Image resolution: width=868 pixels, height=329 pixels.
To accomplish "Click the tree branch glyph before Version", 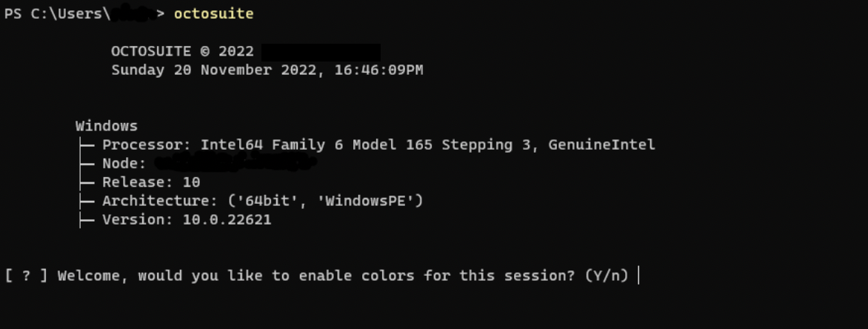I will [86, 220].
